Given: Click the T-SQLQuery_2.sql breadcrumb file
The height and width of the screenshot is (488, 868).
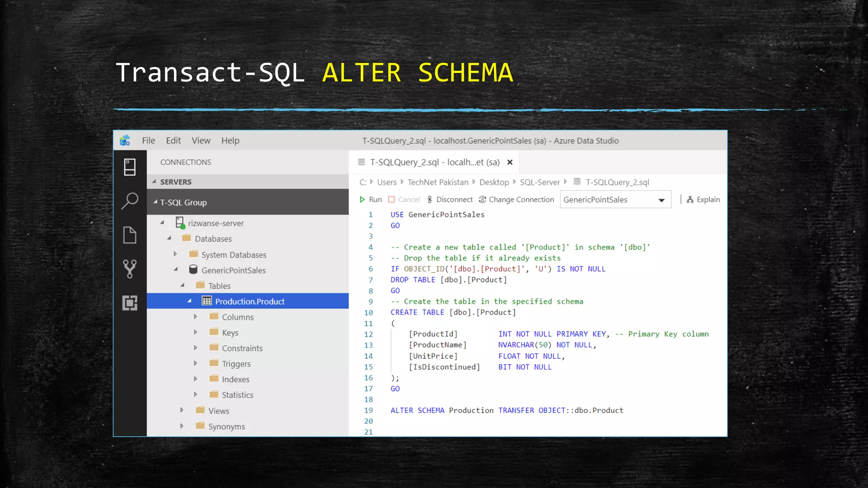Looking at the screenshot, I should (x=617, y=182).
